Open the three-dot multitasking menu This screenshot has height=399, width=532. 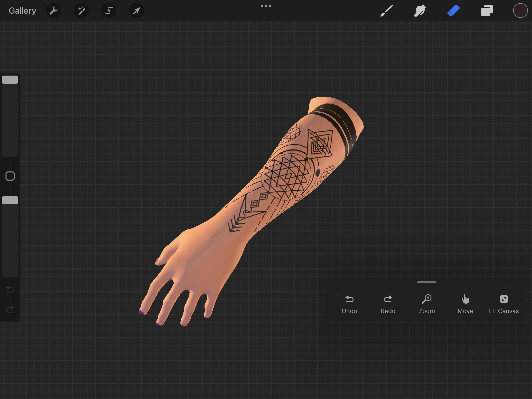266,6
